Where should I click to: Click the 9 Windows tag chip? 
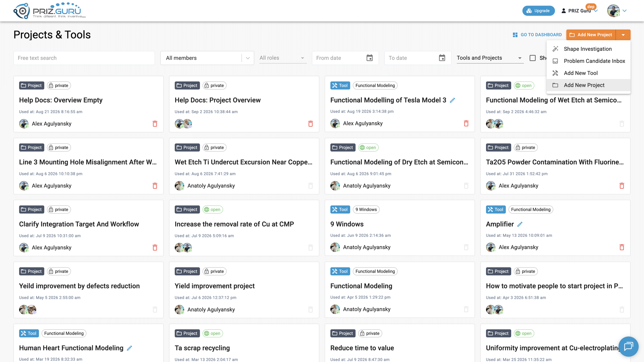click(x=366, y=209)
